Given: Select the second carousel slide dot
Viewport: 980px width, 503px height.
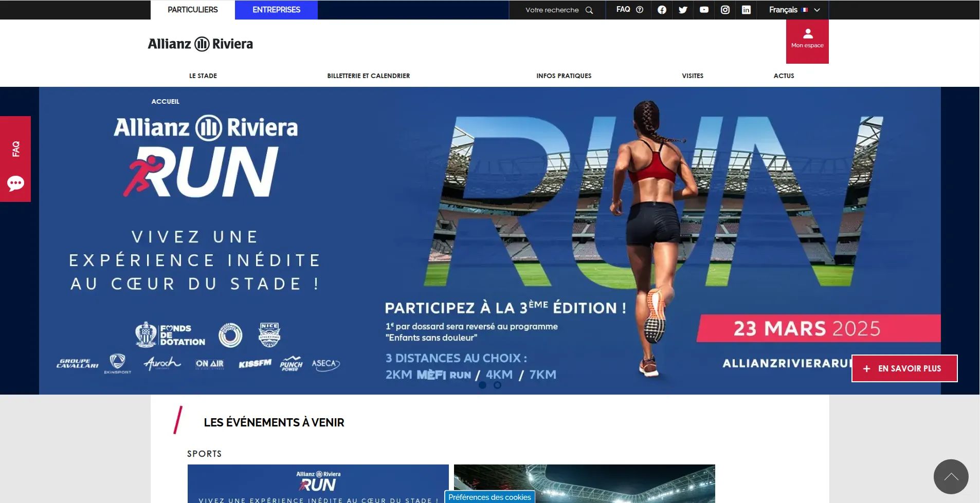Looking at the screenshot, I should tap(497, 385).
